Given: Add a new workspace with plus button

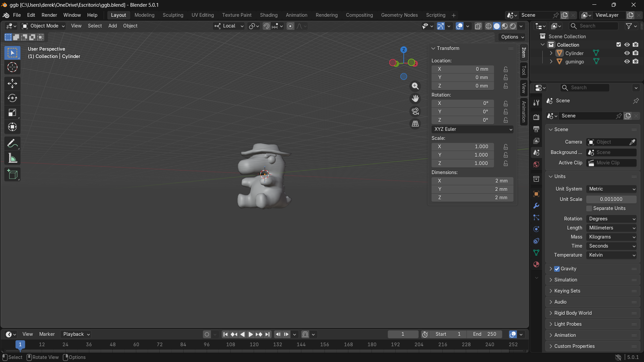Looking at the screenshot, I should 454,15.
